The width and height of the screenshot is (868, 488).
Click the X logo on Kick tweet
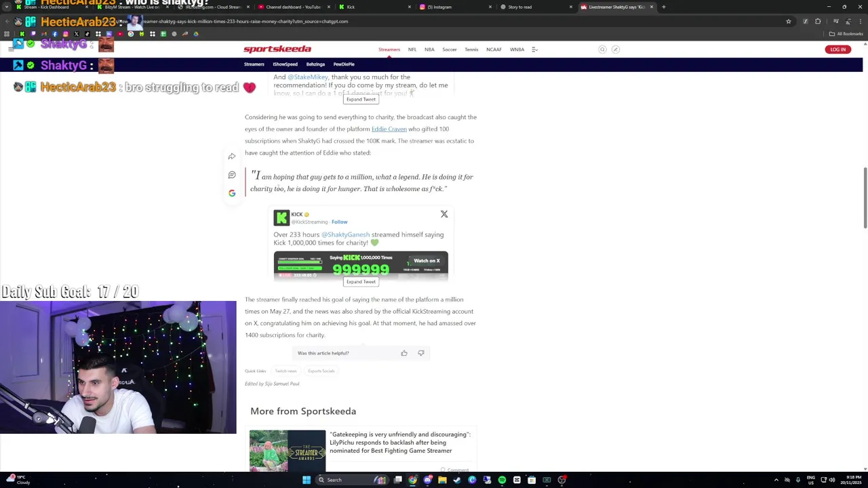(444, 214)
